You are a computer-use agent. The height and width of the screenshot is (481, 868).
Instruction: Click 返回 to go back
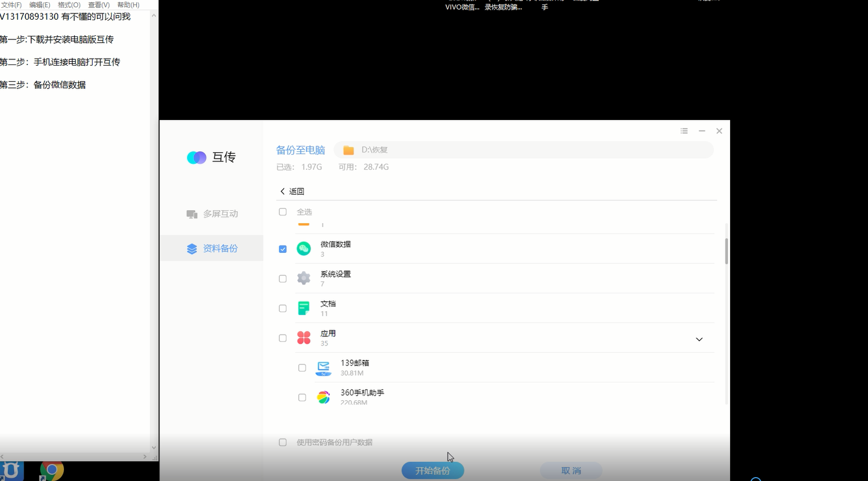pos(296,191)
